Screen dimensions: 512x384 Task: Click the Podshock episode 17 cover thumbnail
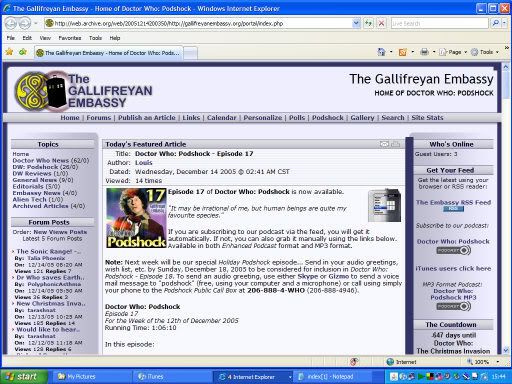[x=136, y=218]
